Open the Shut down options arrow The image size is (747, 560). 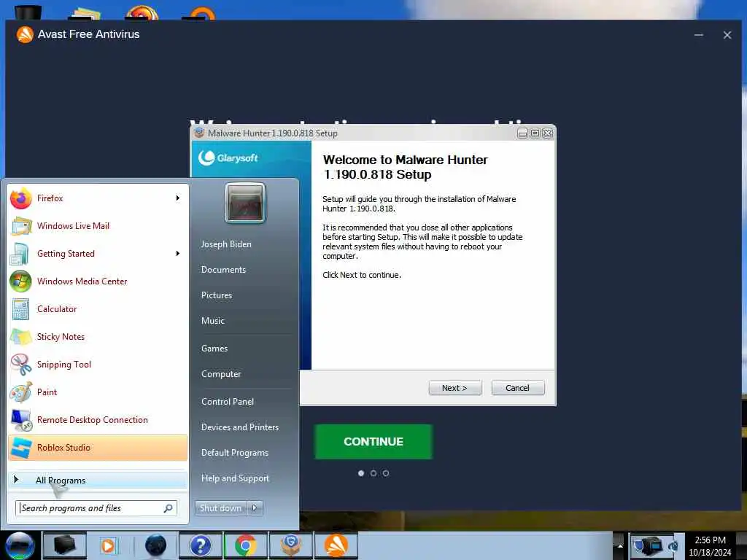(x=255, y=508)
